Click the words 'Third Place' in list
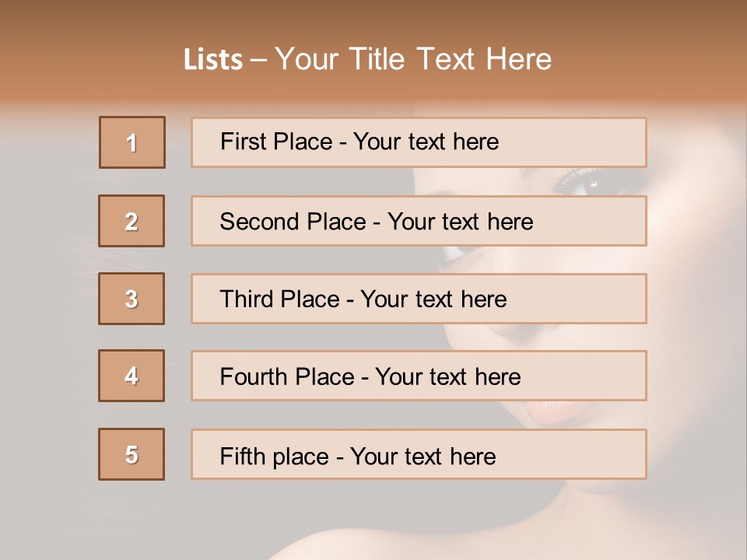 (279, 299)
